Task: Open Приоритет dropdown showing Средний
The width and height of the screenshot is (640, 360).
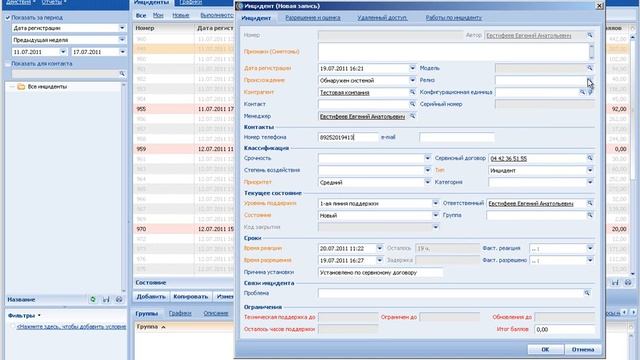Action: [x=427, y=182]
